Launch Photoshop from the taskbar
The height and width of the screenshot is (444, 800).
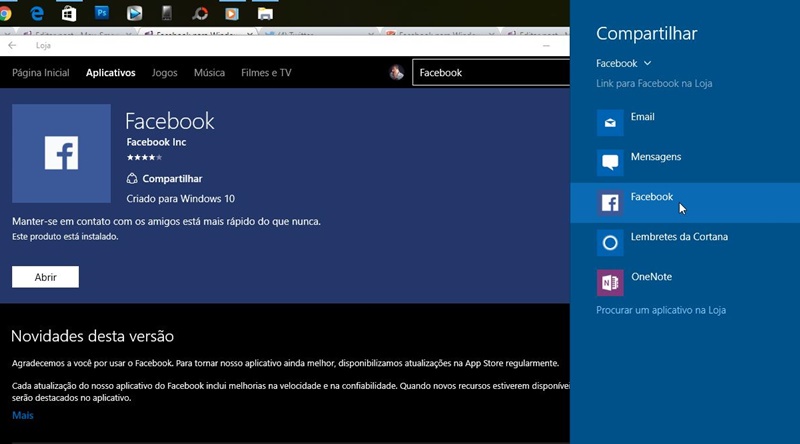102,13
